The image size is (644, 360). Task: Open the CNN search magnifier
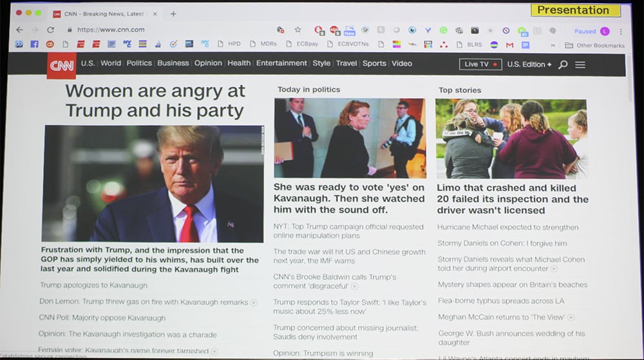point(563,64)
